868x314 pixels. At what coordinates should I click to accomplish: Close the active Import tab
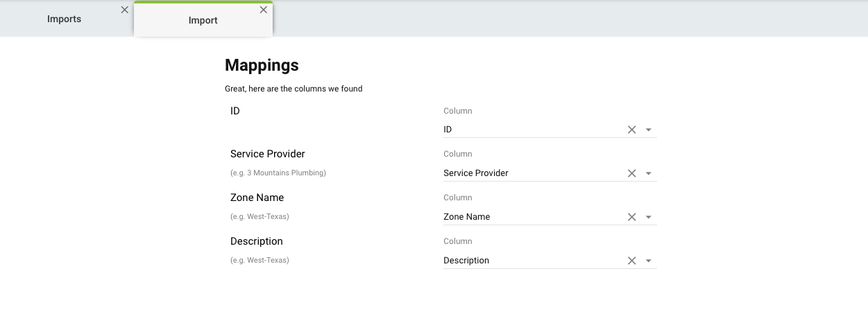[x=263, y=10]
